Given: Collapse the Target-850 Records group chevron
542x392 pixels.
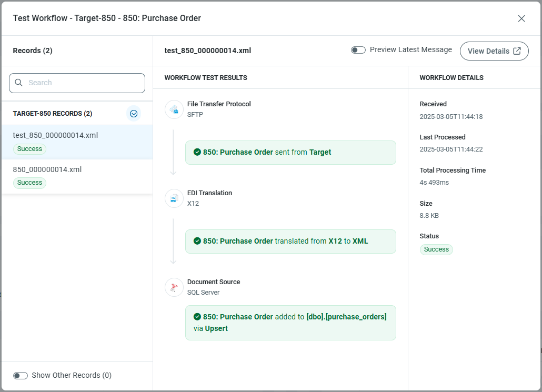Looking at the screenshot, I should coord(134,114).
